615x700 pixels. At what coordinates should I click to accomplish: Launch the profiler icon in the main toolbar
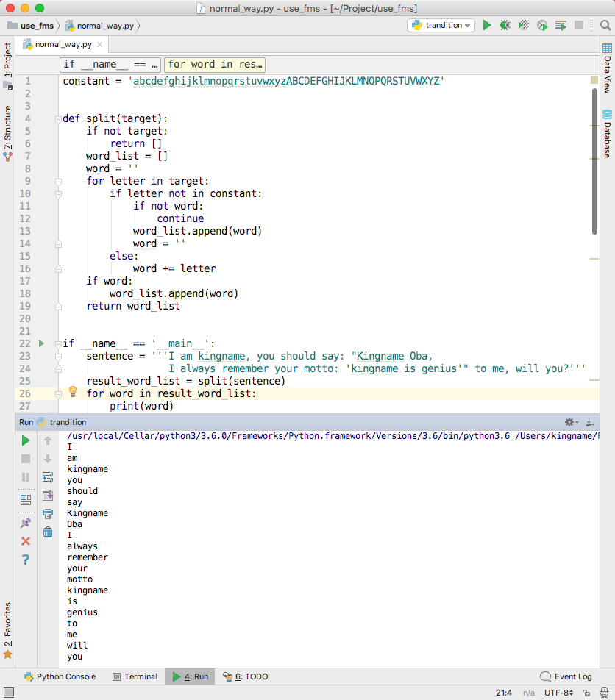tap(542, 26)
